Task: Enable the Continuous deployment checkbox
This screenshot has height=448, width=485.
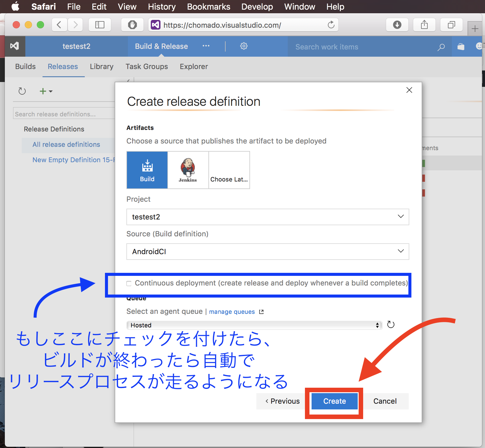Action: pyautogui.click(x=129, y=283)
